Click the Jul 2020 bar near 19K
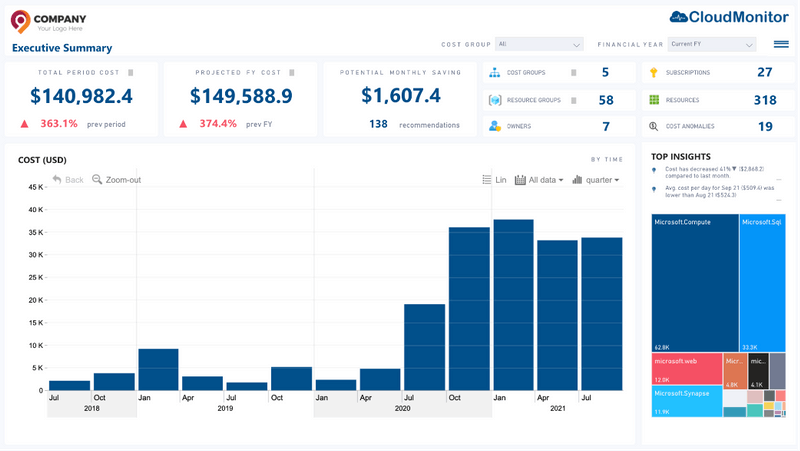800x451 pixels. point(424,347)
